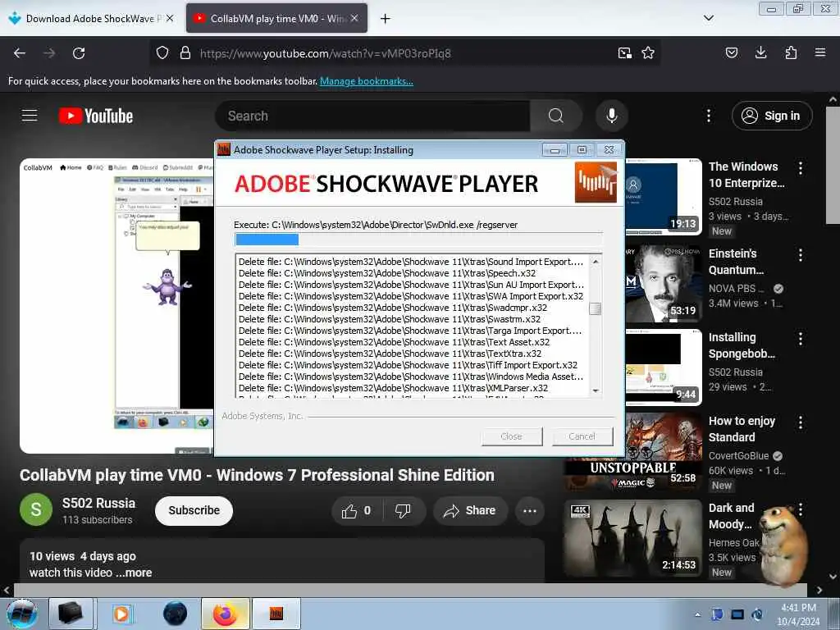Select the XMLParser.x32 delete log line

[393, 388]
